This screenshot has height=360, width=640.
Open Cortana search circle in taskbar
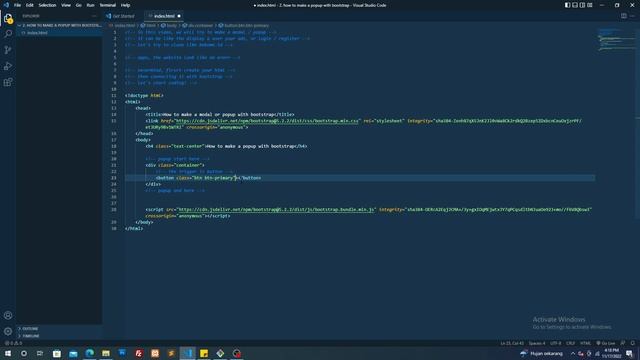(24, 353)
